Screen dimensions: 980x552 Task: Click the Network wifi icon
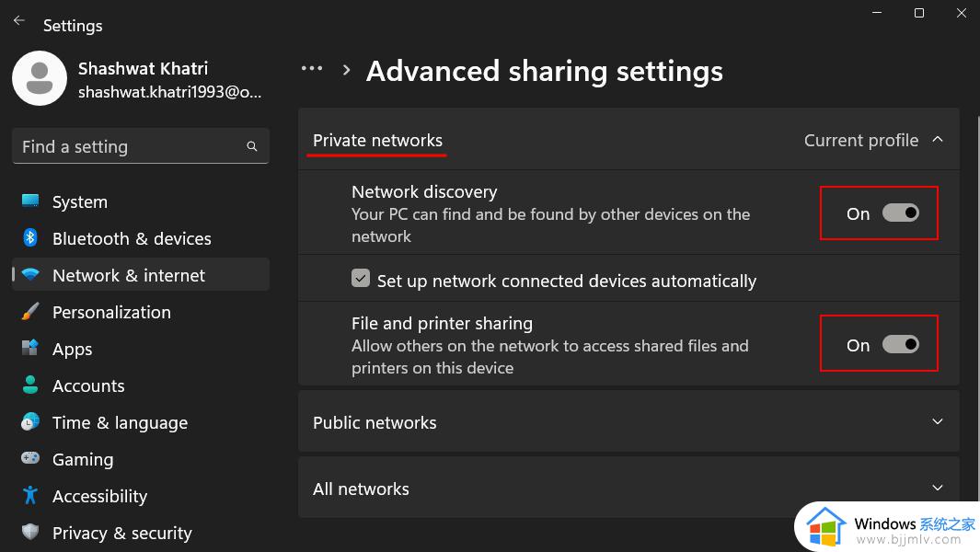30,274
